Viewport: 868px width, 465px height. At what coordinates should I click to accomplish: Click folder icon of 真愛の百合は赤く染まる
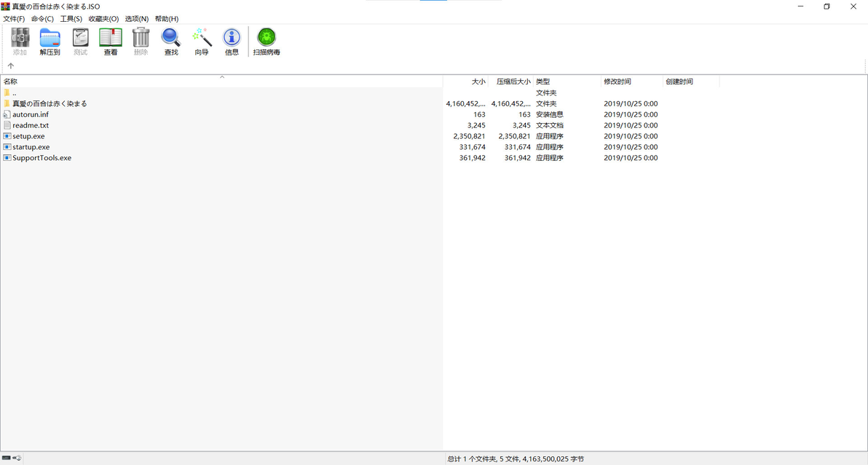pyautogui.click(x=7, y=103)
